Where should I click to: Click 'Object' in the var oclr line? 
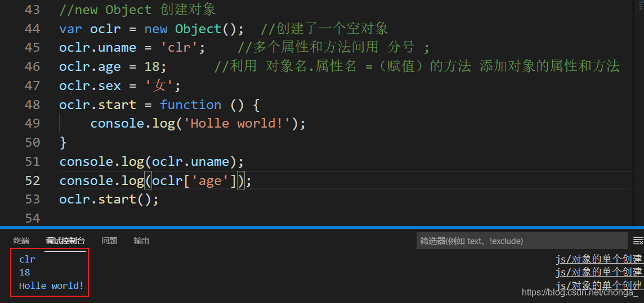coord(198,29)
